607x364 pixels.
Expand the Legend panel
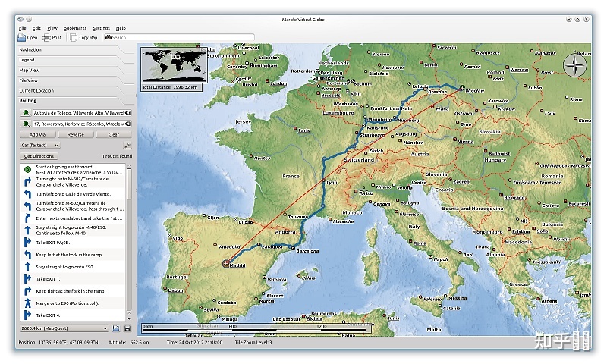[75, 60]
